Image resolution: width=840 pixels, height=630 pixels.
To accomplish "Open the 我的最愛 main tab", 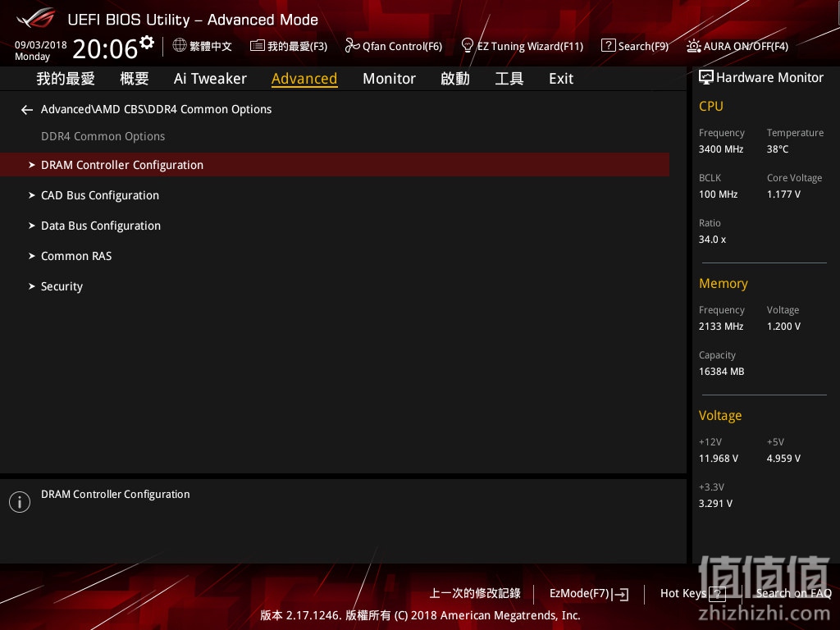I will point(66,79).
